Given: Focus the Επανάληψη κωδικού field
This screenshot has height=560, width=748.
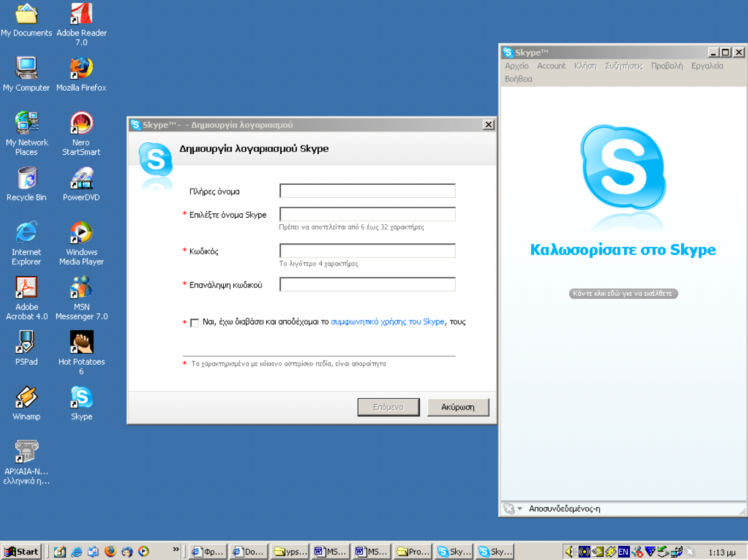Looking at the screenshot, I should click(367, 284).
